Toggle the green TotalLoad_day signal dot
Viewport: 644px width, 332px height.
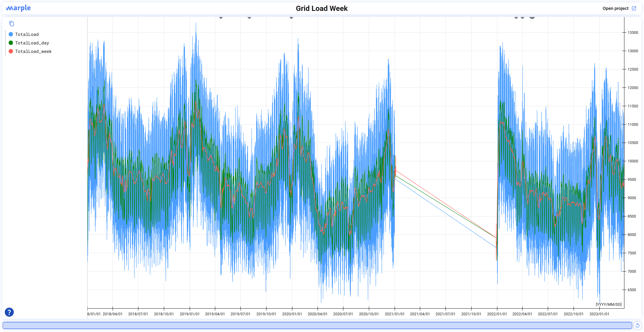click(x=11, y=43)
